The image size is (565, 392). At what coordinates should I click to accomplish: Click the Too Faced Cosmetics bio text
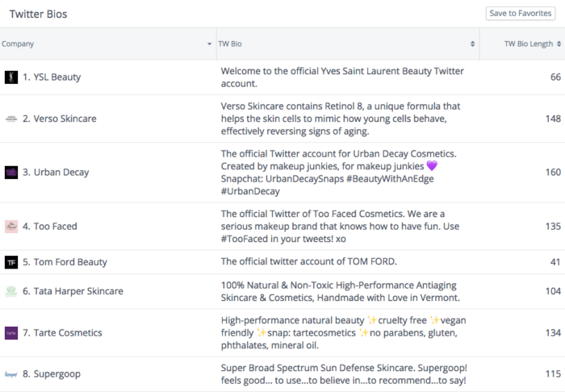click(x=340, y=227)
